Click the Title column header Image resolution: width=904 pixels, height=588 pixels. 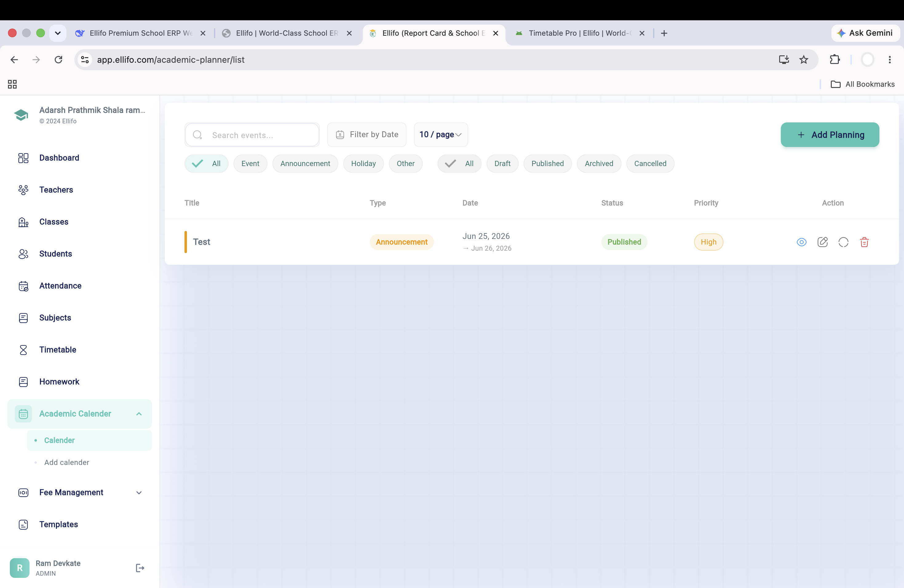point(192,203)
